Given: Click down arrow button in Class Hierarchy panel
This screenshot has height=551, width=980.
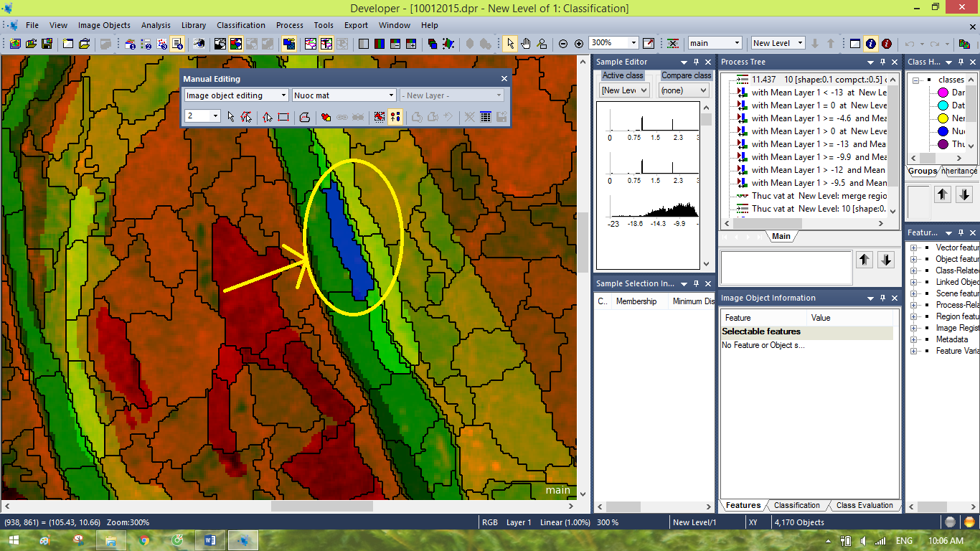Looking at the screenshot, I should (x=964, y=194).
